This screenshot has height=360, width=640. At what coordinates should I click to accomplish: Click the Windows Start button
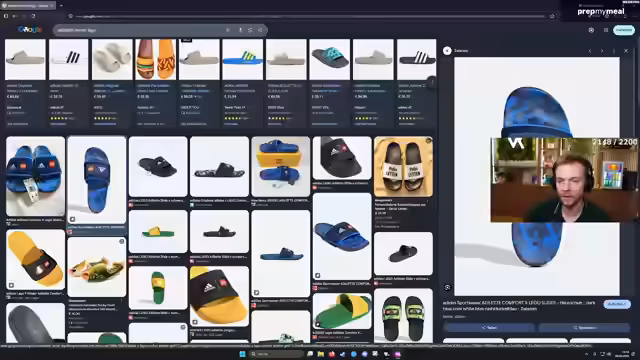(x=242, y=354)
